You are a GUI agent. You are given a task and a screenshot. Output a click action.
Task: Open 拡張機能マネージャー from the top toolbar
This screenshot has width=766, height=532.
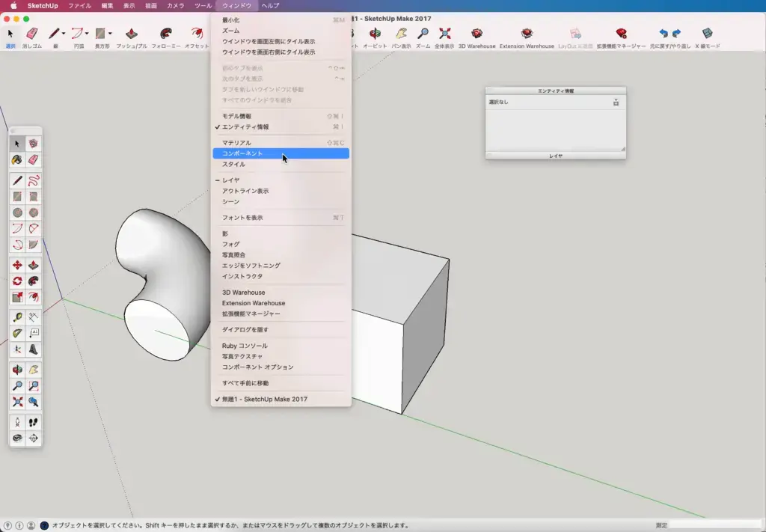point(621,34)
